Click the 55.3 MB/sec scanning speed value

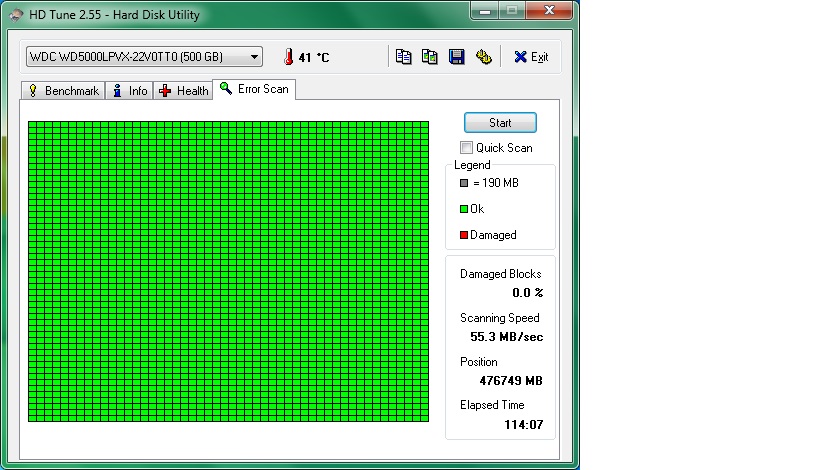[x=506, y=337]
